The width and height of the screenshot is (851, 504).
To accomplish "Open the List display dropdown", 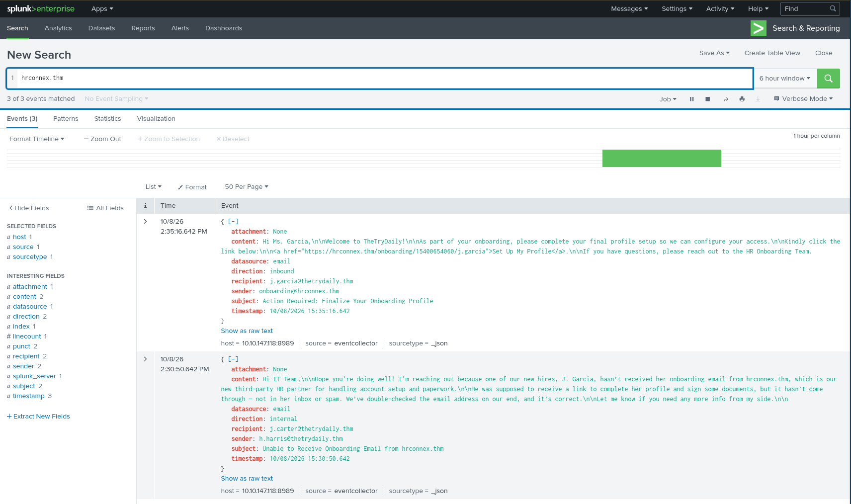I will point(153,187).
